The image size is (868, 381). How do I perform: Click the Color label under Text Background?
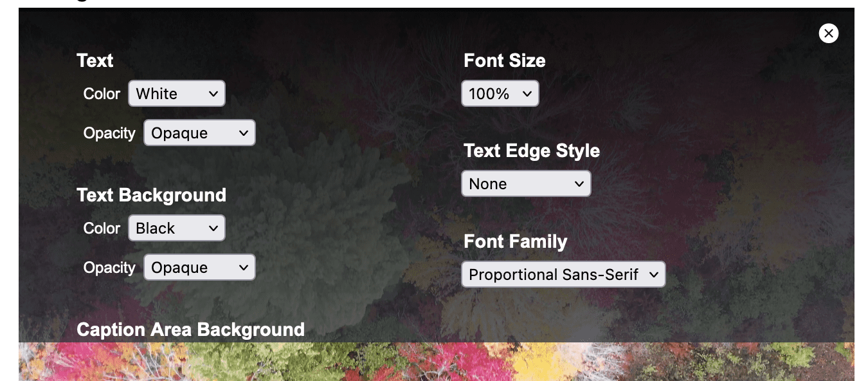click(102, 228)
